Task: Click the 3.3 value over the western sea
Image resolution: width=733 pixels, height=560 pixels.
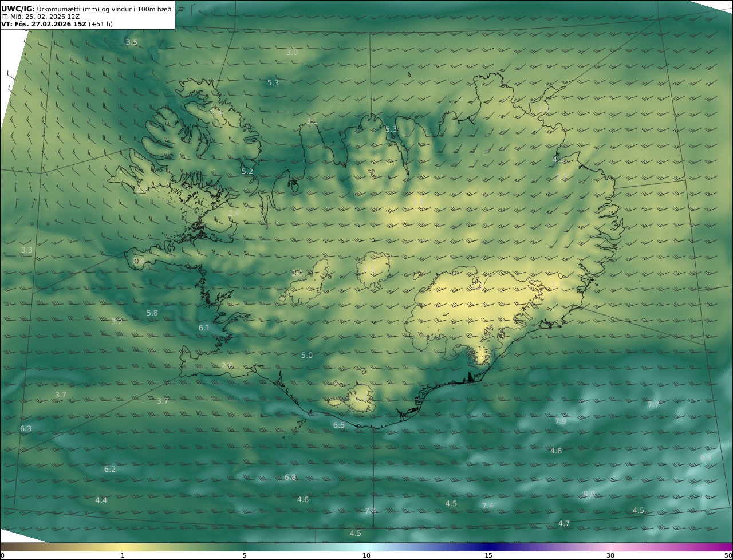Action: 27,250
